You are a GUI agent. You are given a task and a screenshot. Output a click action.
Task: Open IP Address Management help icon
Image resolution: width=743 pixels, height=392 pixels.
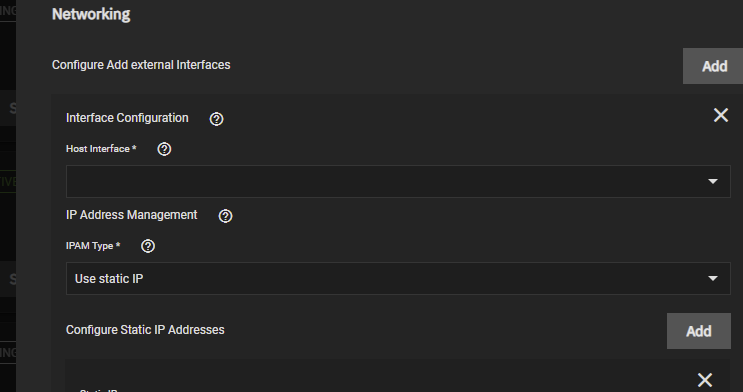click(x=226, y=216)
